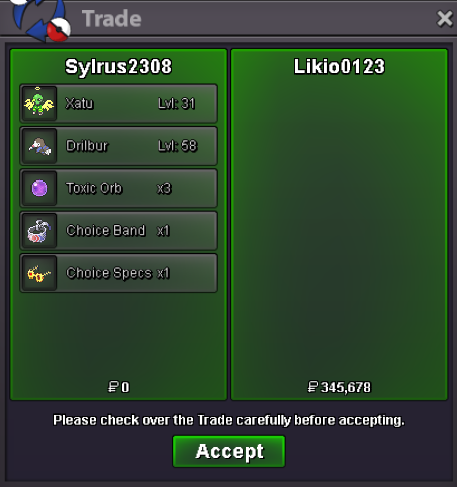Select the Drilbur Lvl 58 entry
Viewport: 457px width, 487px height.
pyautogui.click(x=119, y=146)
